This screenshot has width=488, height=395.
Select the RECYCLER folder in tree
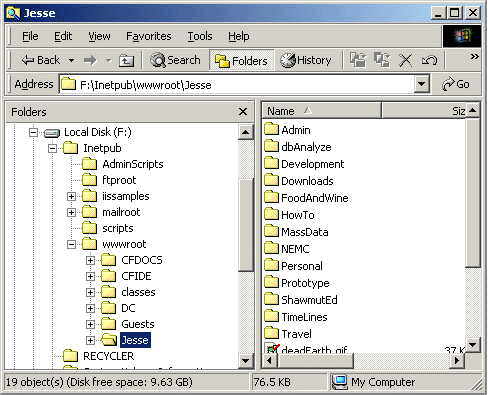point(108,356)
